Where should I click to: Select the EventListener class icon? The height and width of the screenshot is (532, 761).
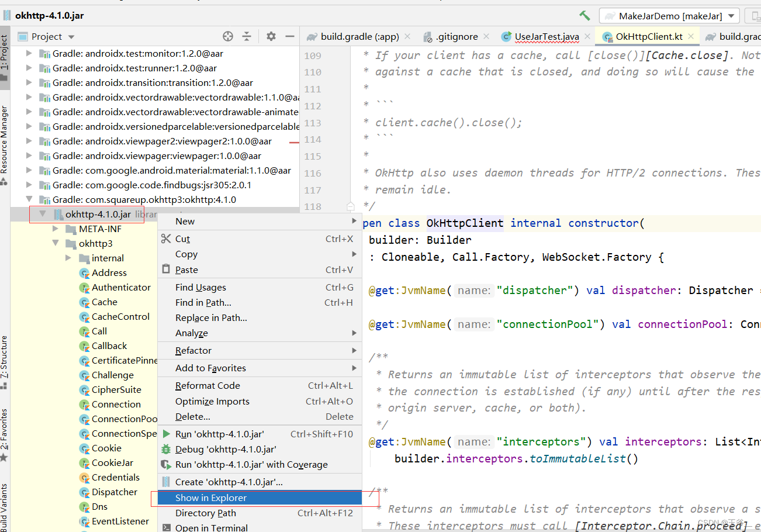85,521
